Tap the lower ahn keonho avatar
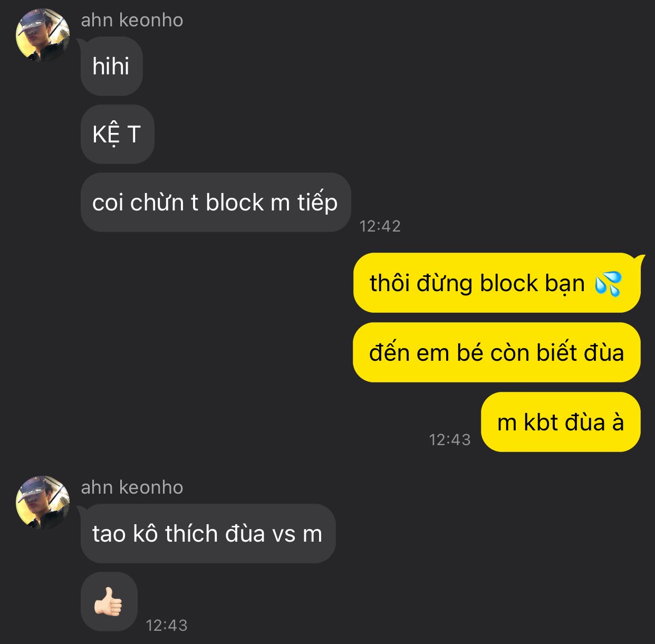Screen dimensions: 655x644 pyautogui.click(x=43, y=503)
